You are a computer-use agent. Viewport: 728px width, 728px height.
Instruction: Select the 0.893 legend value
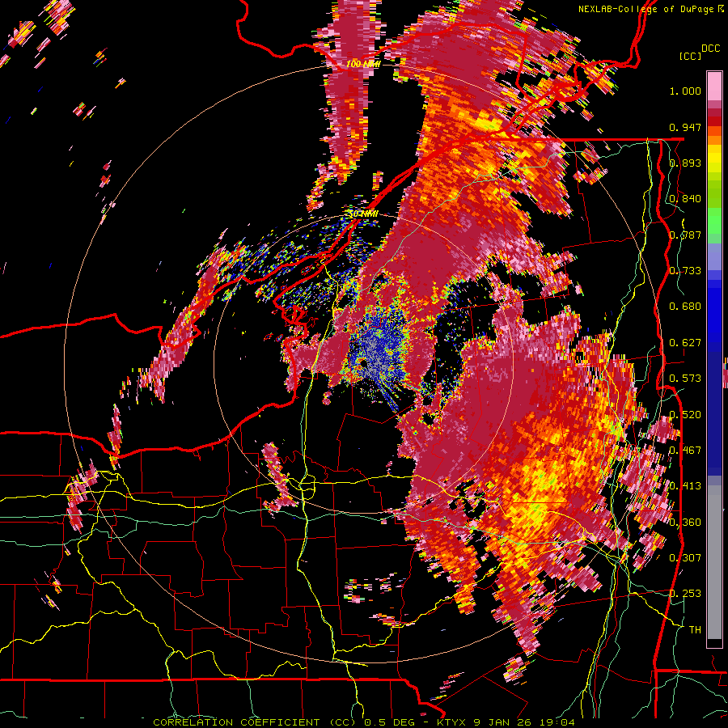pyautogui.click(x=685, y=163)
